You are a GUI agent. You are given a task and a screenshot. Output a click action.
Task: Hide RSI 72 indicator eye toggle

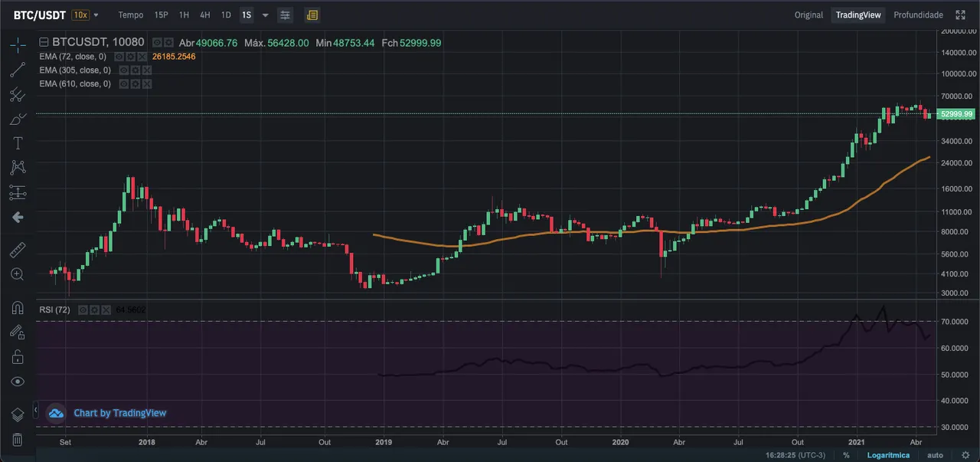point(82,310)
